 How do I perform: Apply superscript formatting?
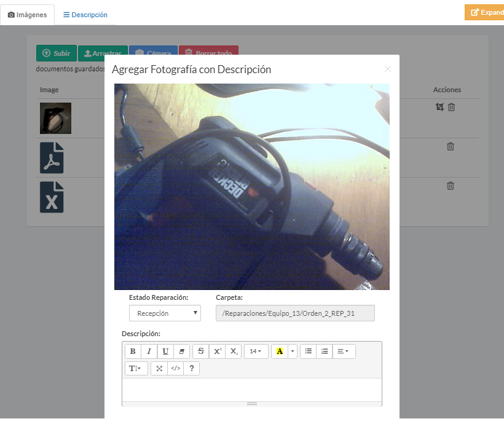[x=217, y=351]
